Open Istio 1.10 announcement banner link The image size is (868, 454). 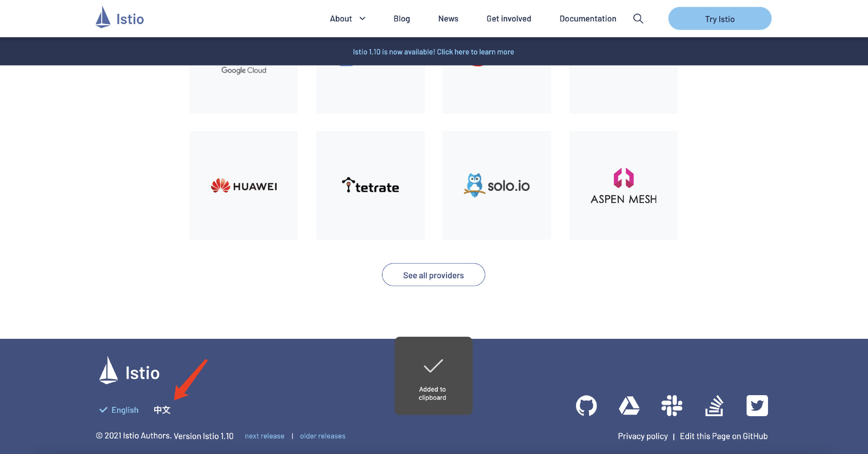[433, 52]
